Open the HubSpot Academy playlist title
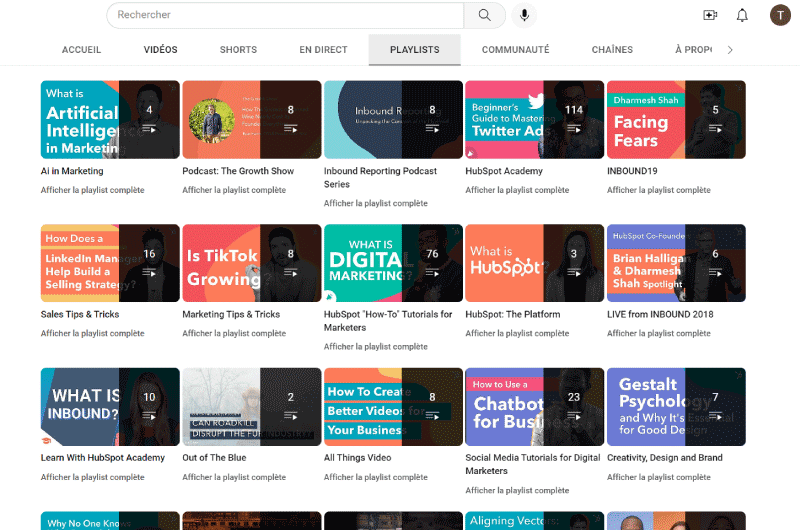This screenshot has height=530, width=800. pyautogui.click(x=504, y=171)
